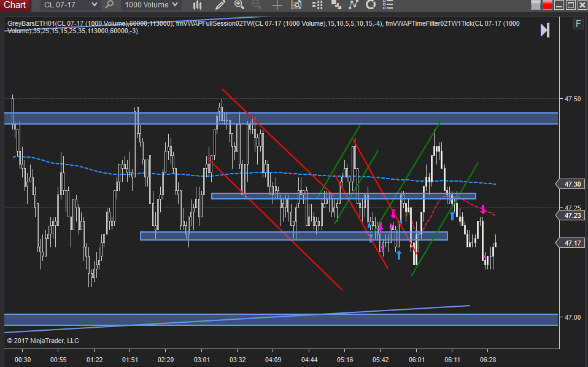Click the 01:22 time axis label
Screen dimensions: 588x367
pyautogui.click(x=95, y=360)
